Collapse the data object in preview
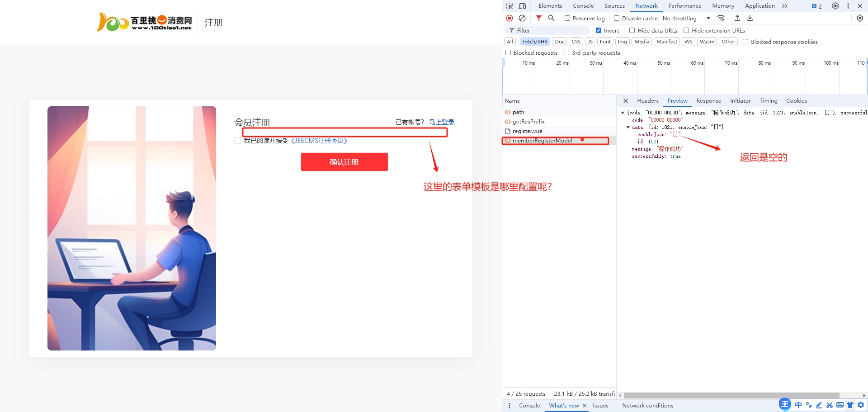 pyautogui.click(x=628, y=127)
